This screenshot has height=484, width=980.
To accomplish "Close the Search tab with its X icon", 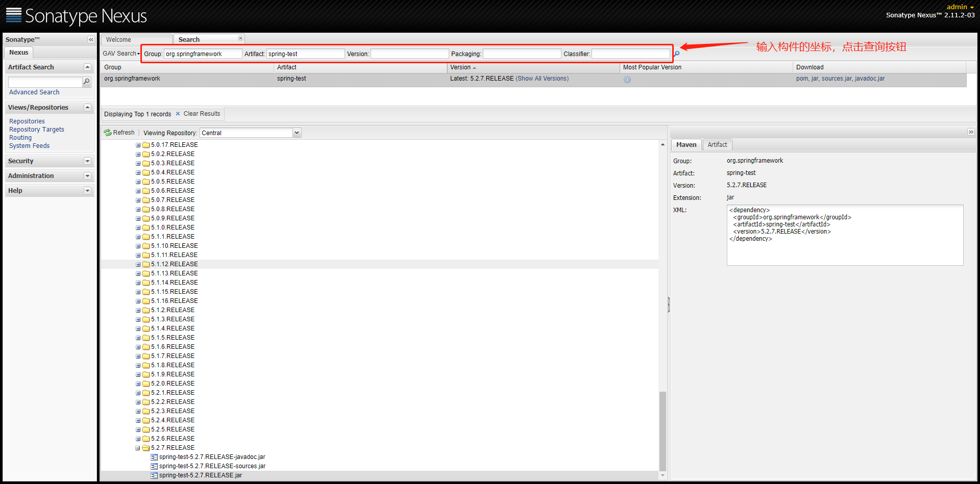I will [240, 38].
